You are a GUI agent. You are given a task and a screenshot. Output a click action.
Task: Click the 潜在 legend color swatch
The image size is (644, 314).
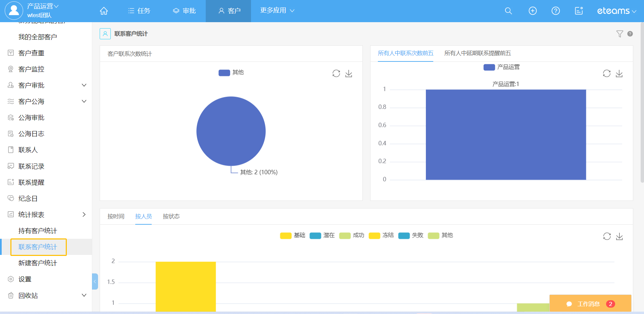[x=315, y=236]
